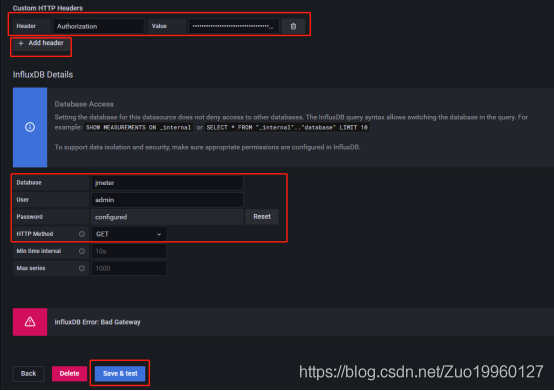Click the Max series info icon
The width and height of the screenshot is (554, 391).
[x=82, y=268]
